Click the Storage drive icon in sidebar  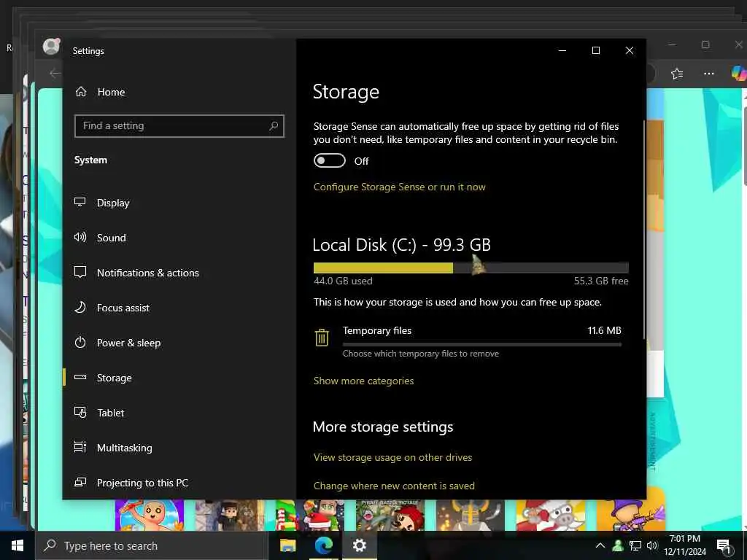point(80,377)
